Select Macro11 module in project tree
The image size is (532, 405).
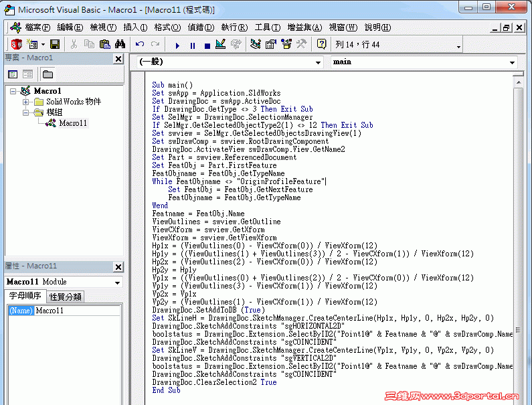tap(73, 123)
